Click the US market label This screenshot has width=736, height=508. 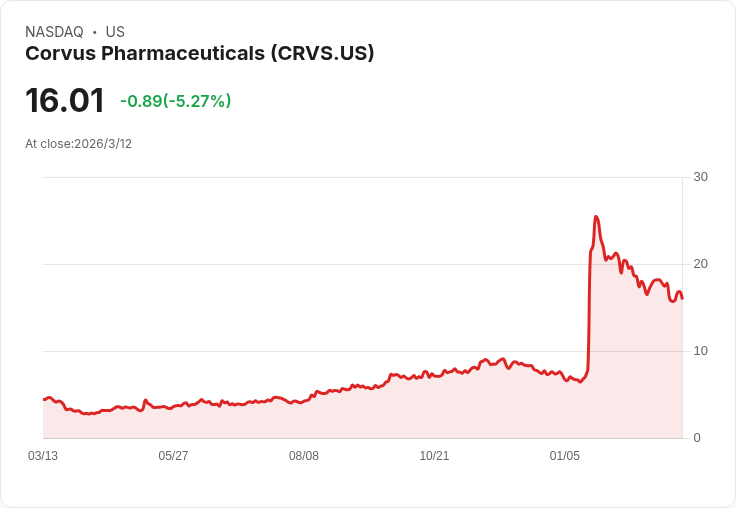[x=115, y=32]
